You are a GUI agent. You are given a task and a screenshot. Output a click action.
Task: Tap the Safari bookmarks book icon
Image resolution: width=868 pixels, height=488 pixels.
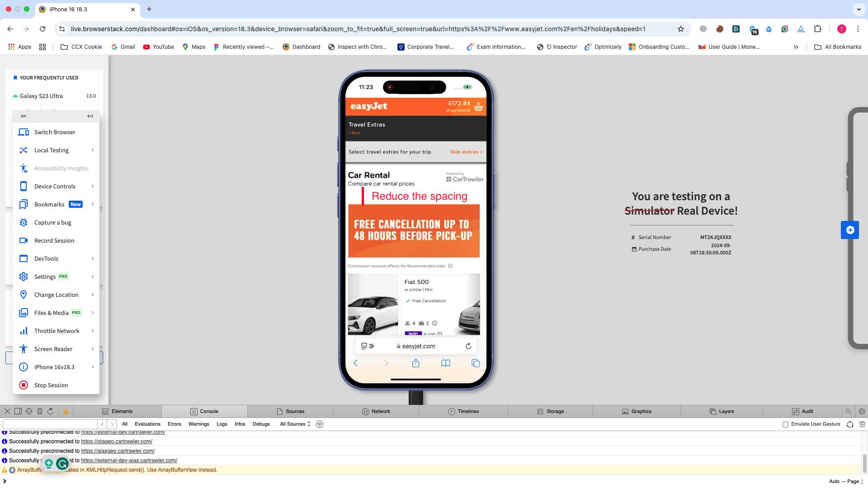[445, 363]
